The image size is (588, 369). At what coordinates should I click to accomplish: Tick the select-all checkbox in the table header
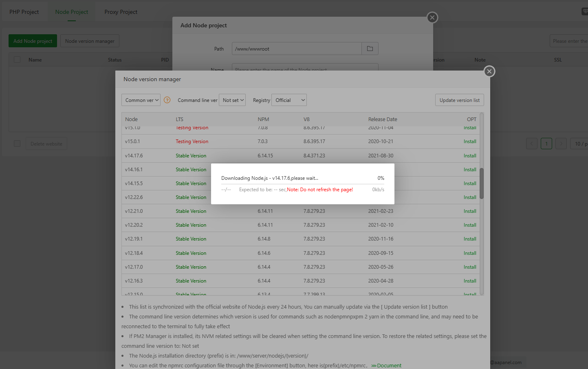point(17,60)
